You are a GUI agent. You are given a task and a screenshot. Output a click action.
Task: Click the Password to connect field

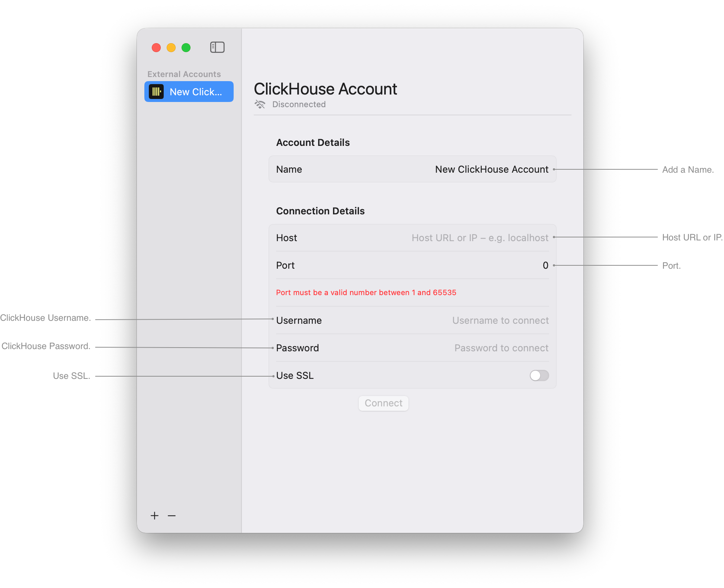click(501, 348)
